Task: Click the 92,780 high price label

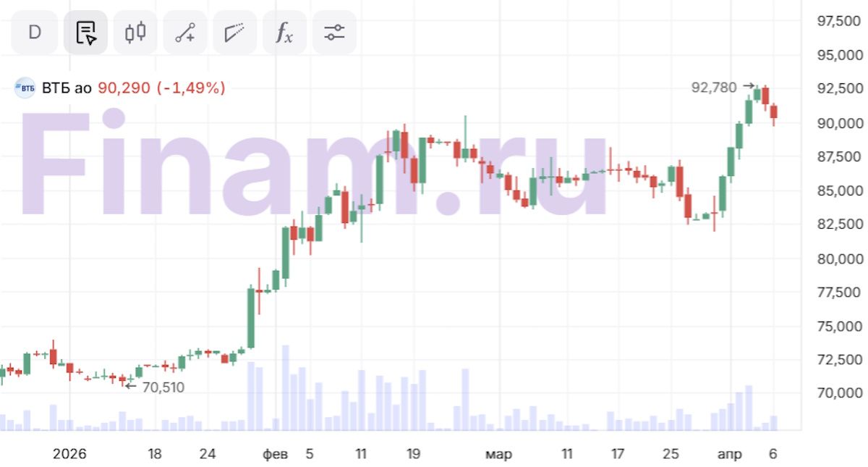Action: [714, 88]
